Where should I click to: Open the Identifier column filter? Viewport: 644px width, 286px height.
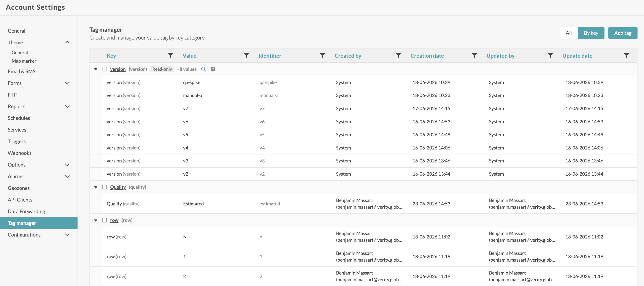(x=322, y=56)
